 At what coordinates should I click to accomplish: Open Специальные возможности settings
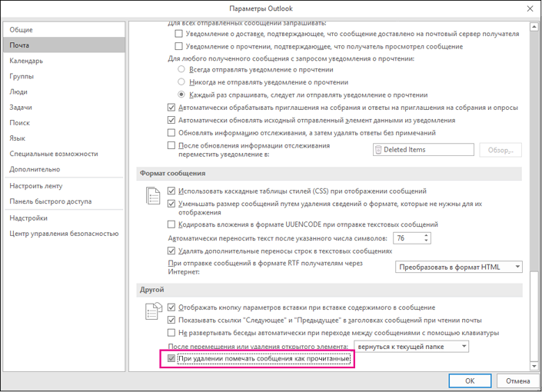[64, 154]
